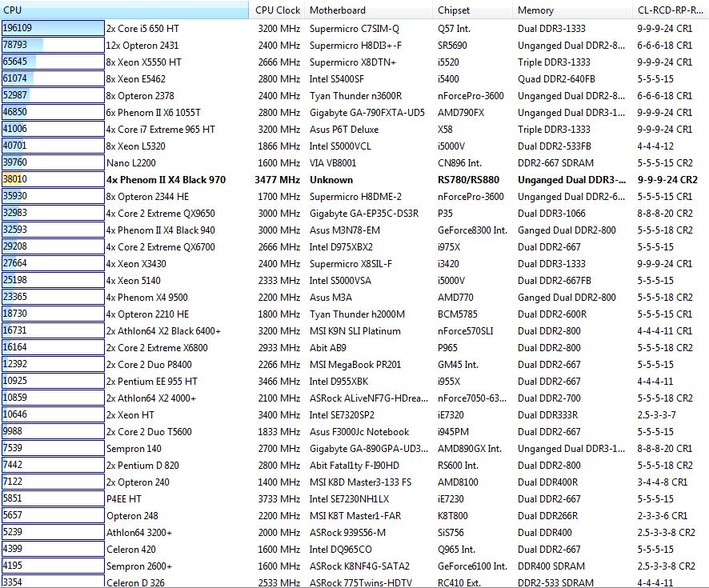Select the Athlon64 3200+ entry
The image size is (709, 588).
(x=139, y=533)
